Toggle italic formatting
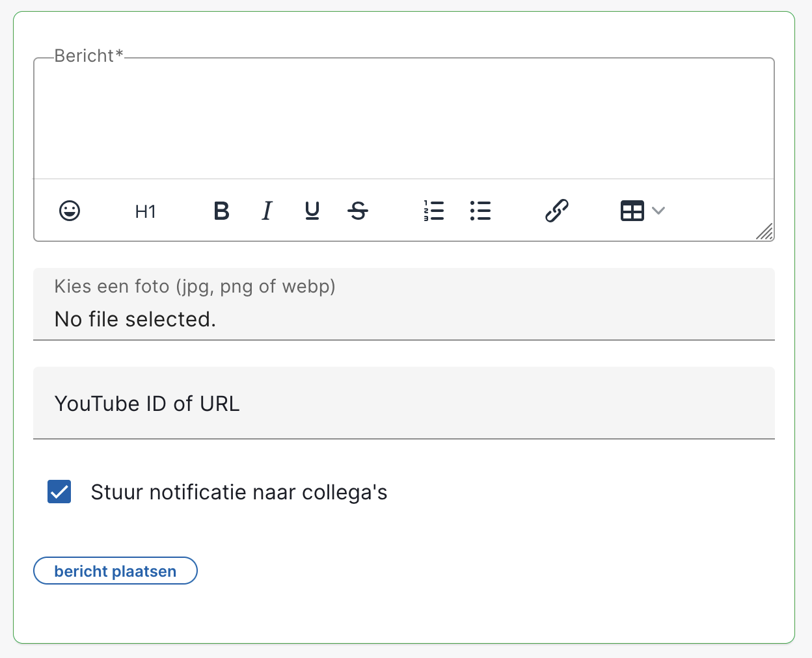812x658 pixels. pos(267,211)
